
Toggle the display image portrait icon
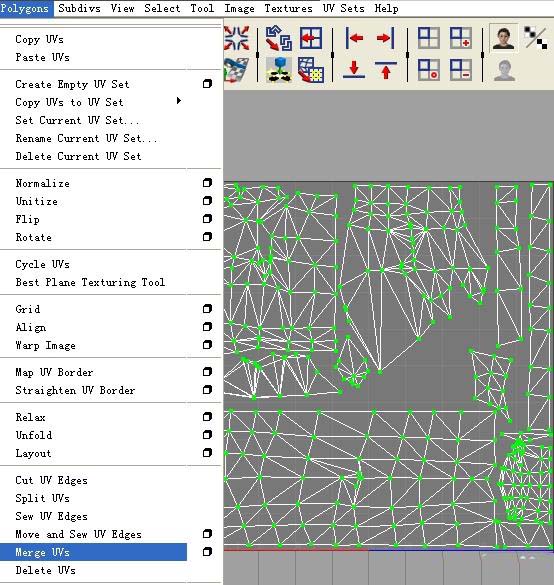pos(504,38)
